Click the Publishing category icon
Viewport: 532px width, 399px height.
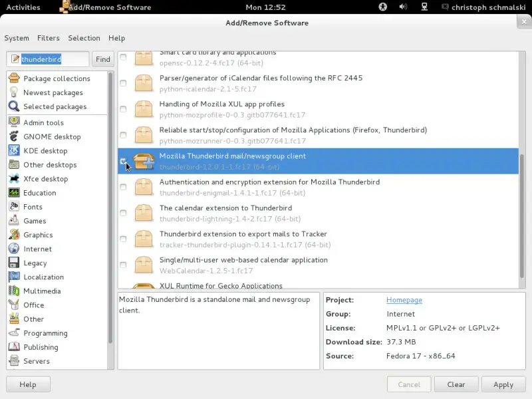[14, 346]
